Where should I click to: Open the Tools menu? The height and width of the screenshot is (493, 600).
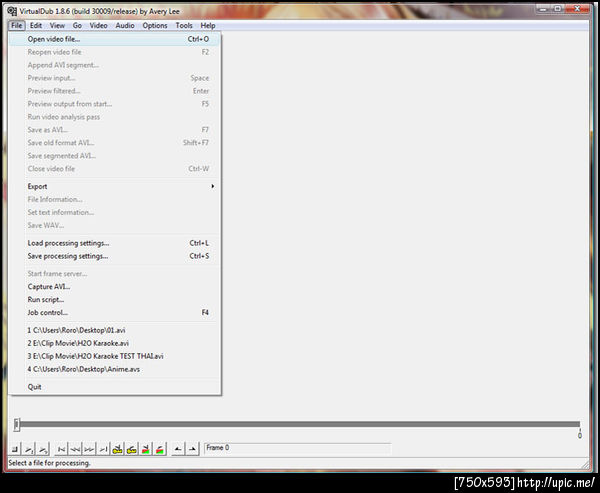point(184,26)
